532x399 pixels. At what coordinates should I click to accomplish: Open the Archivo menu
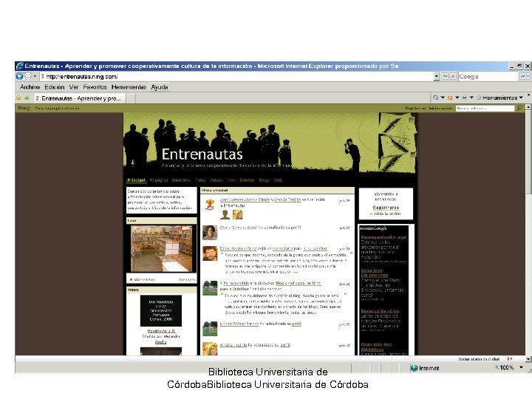(x=30, y=87)
